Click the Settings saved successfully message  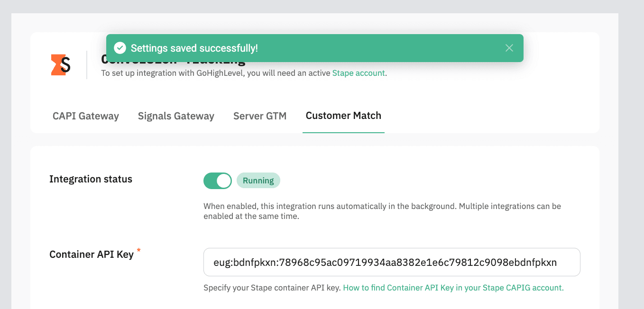click(194, 48)
